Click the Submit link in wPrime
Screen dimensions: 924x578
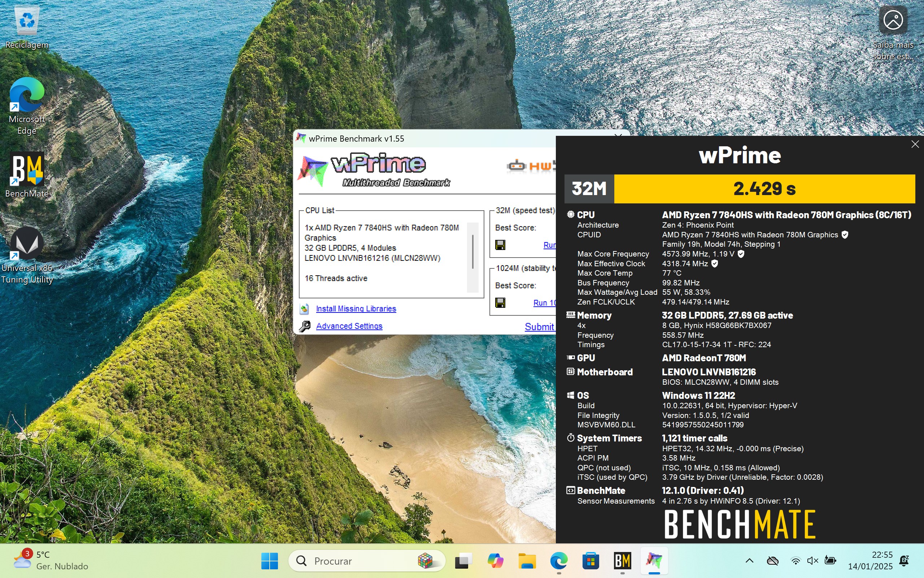[x=540, y=327]
